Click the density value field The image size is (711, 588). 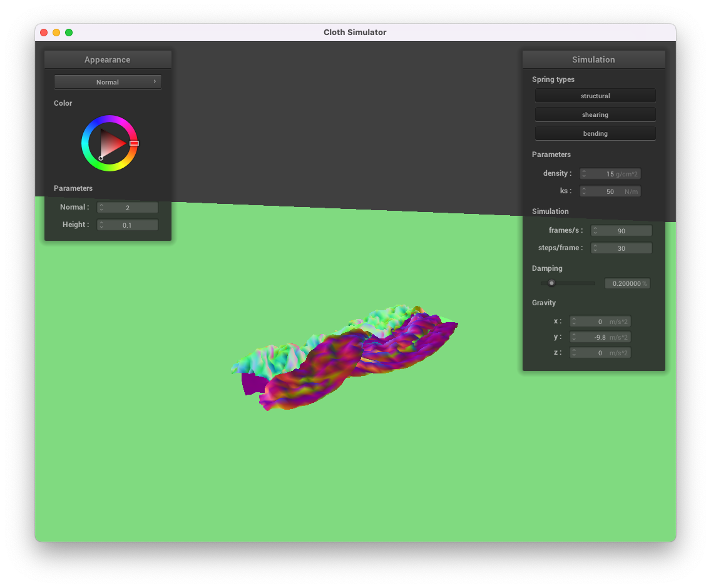pos(610,174)
